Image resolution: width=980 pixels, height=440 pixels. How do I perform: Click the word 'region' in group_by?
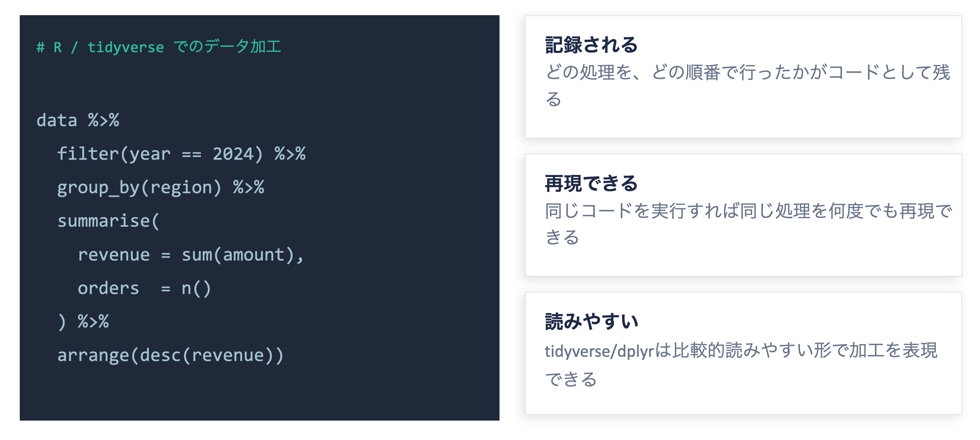[181, 188]
